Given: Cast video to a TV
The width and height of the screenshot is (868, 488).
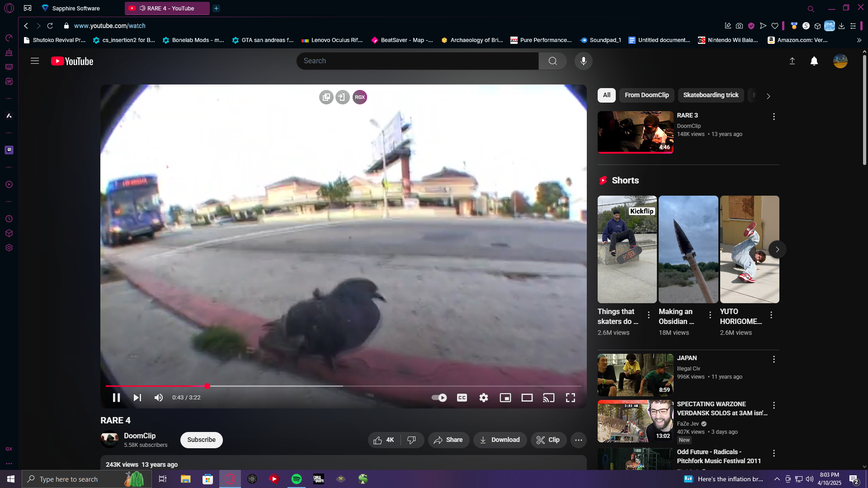Looking at the screenshot, I should (x=548, y=398).
